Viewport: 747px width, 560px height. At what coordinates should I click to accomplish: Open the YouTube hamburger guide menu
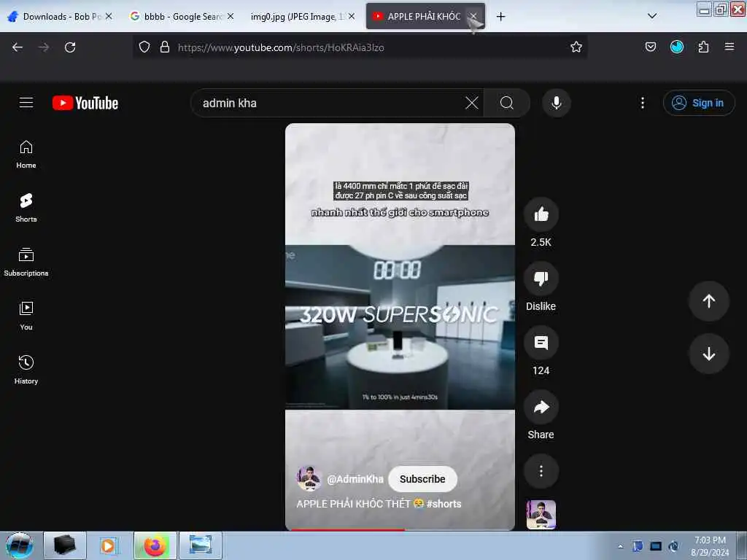coord(26,103)
